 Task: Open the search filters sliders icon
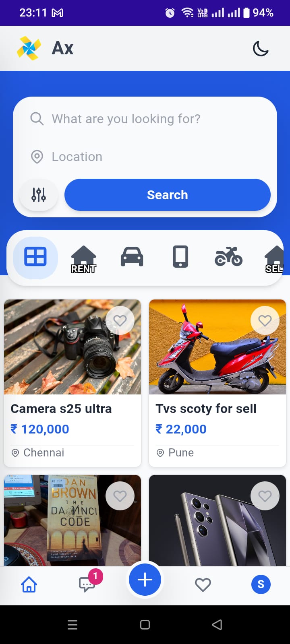(x=39, y=194)
